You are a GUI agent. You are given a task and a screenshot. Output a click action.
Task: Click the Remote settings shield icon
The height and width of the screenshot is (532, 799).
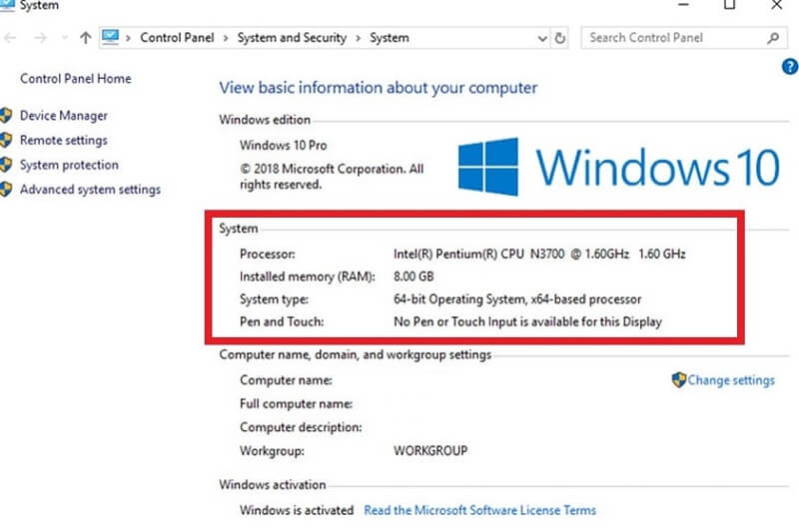tap(5, 141)
